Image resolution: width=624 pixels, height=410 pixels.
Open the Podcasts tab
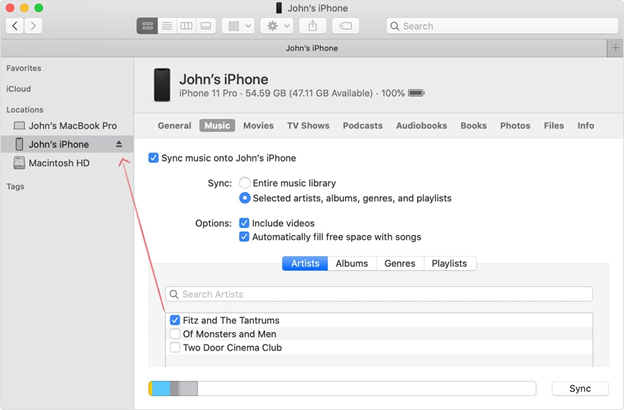click(362, 126)
